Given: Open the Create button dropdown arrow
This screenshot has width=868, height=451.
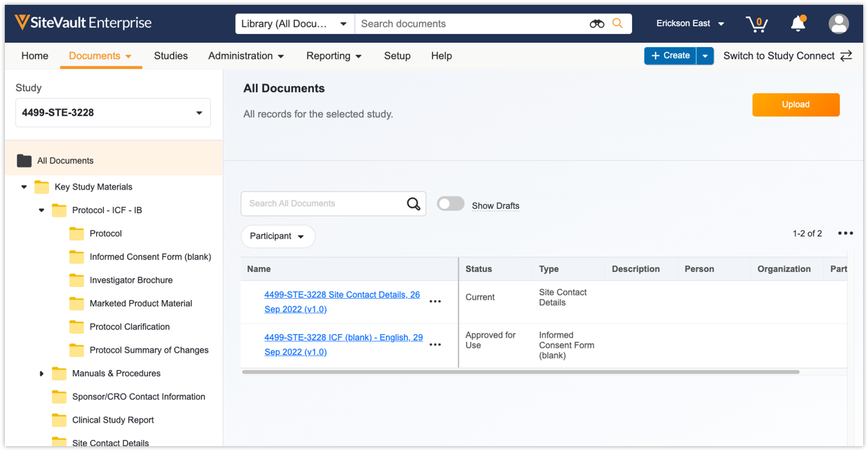Looking at the screenshot, I should click(x=705, y=56).
